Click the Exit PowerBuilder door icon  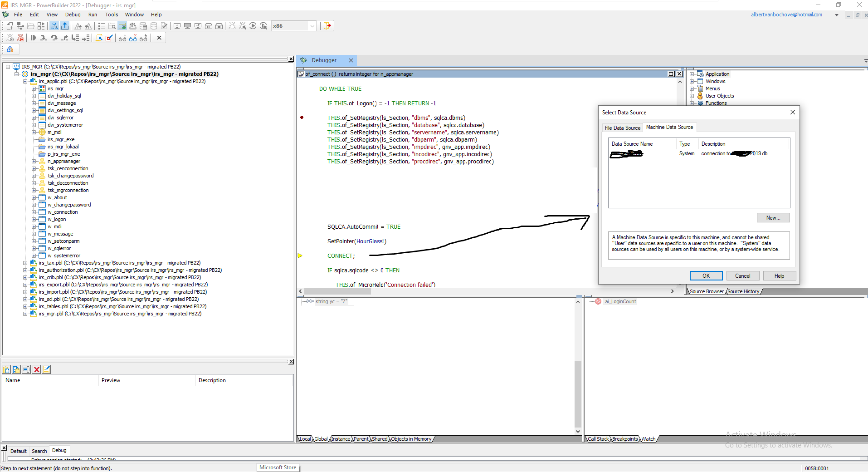tap(327, 26)
